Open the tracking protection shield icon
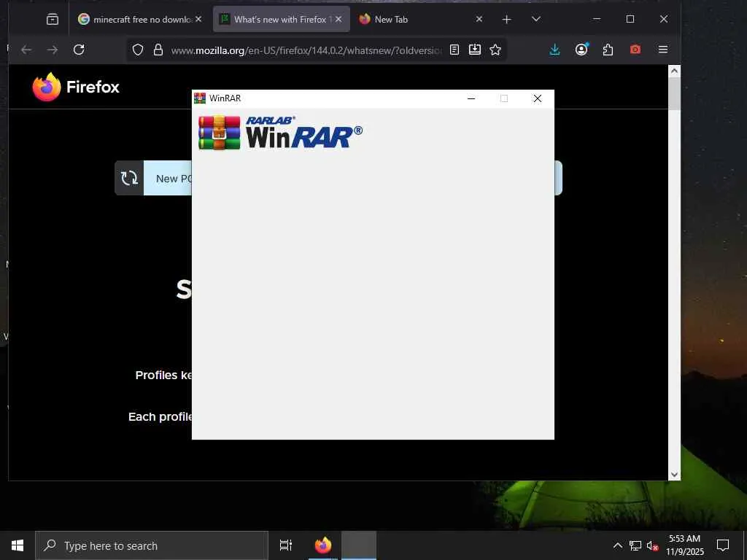 [x=138, y=50]
